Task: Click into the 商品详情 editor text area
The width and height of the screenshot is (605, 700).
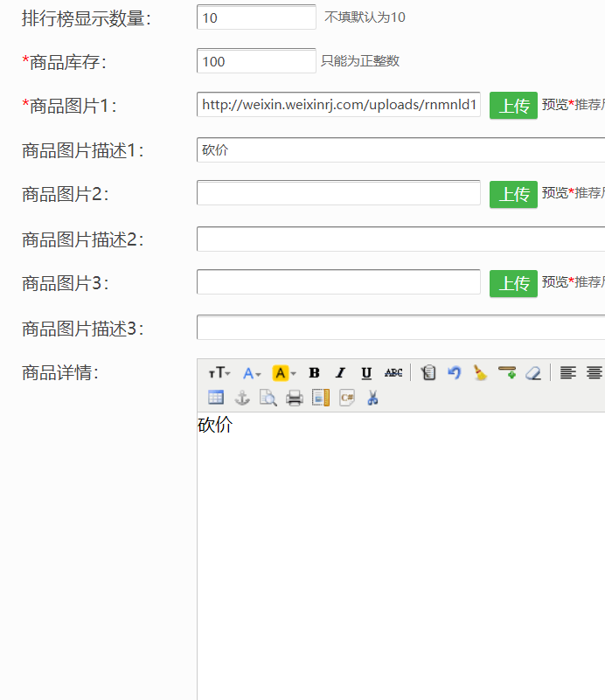Action: tap(401, 556)
